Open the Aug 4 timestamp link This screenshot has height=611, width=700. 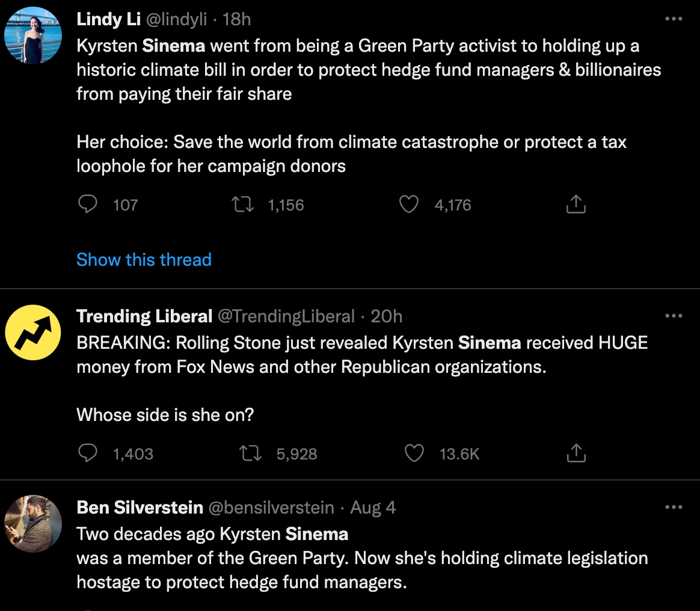(373, 508)
